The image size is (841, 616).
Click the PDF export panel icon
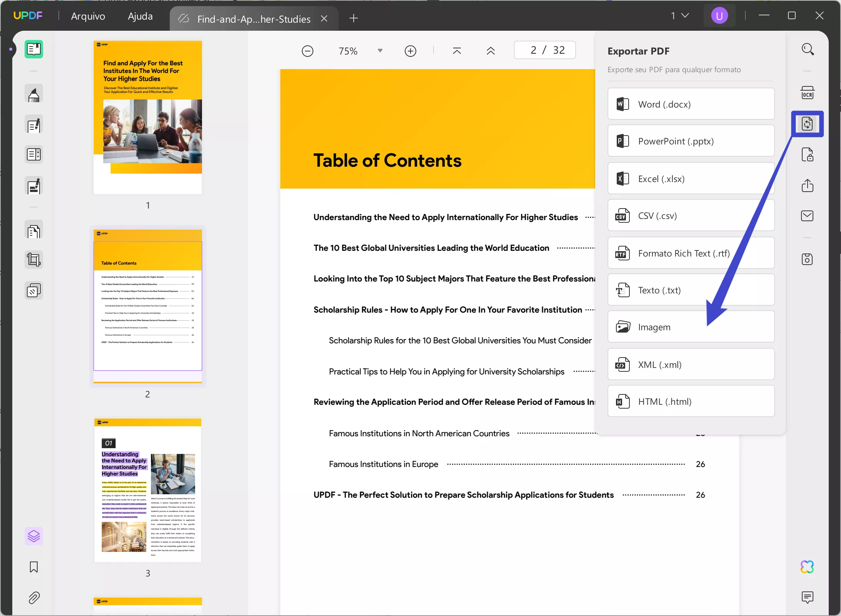coord(808,123)
